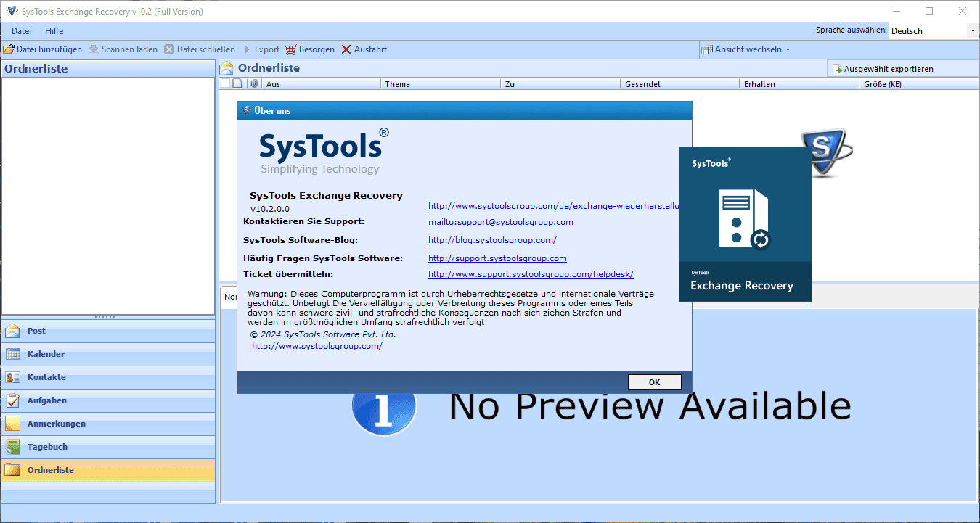The image size is (980, 523).
Task: Click the Ausgewählt exportieren icon
Action: coord(837,69)
